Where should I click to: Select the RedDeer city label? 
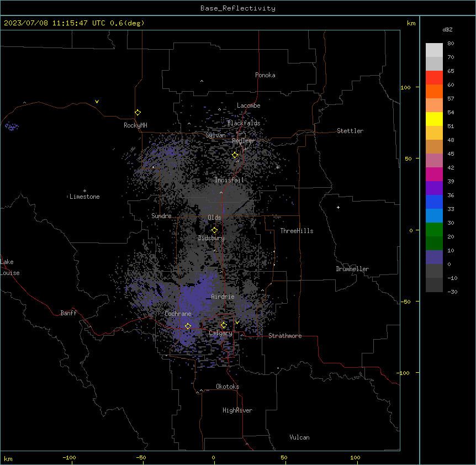(x=243, y=141)
